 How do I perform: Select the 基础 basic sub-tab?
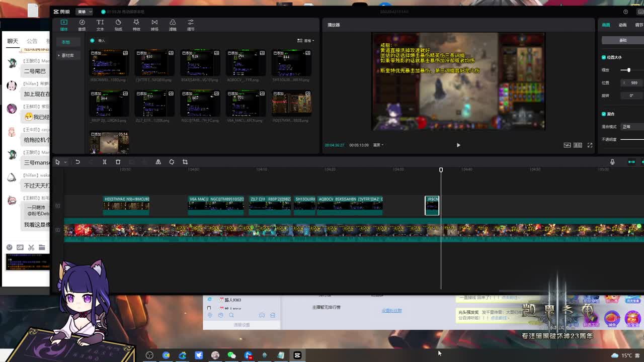[623, 40]
